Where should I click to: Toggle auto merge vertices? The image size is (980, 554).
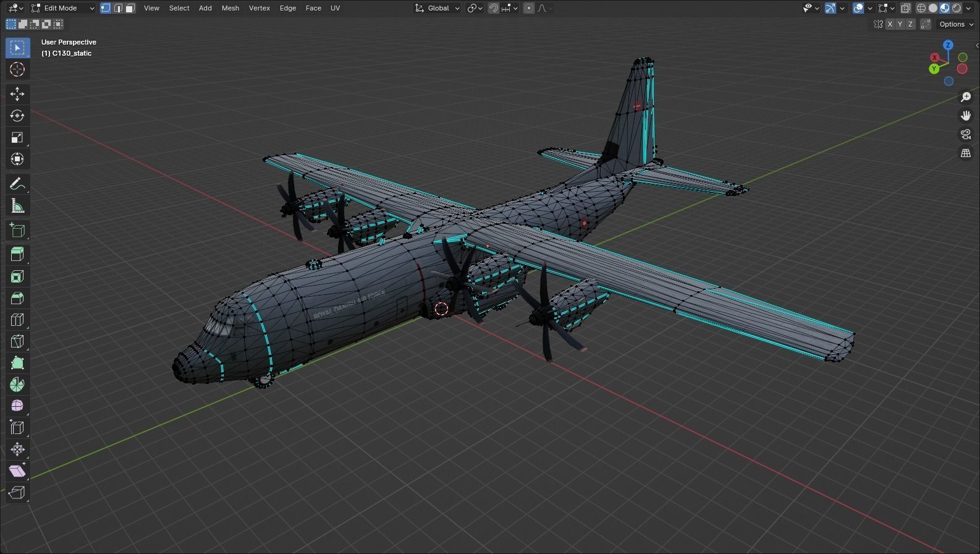click(926, 24)
